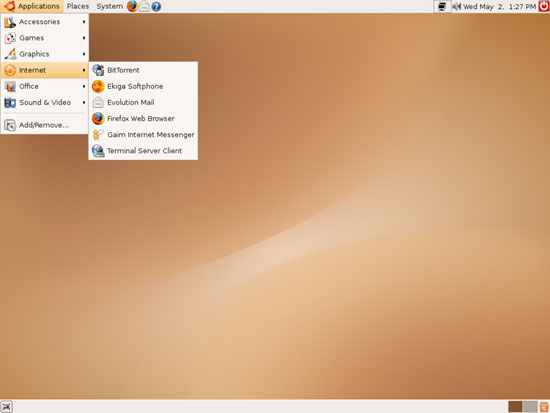Image resolution: width=550 pixels, height=413 pixels.
Task: Select Add/Remove... in the Applications menu
Action: coord(45,125)
